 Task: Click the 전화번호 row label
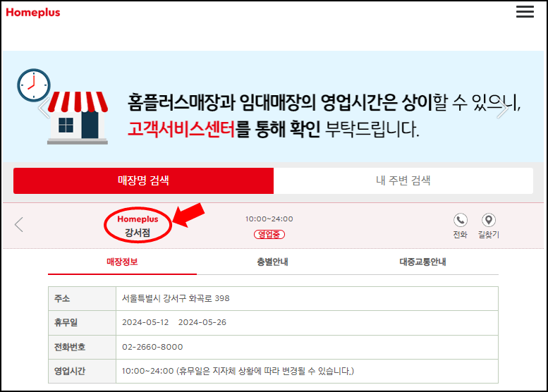coord(70,347)
